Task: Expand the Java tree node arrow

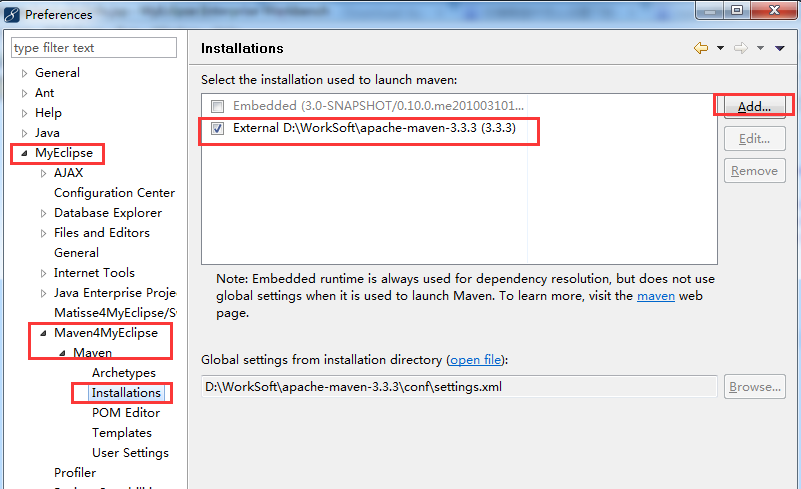Action: point(24,133)
